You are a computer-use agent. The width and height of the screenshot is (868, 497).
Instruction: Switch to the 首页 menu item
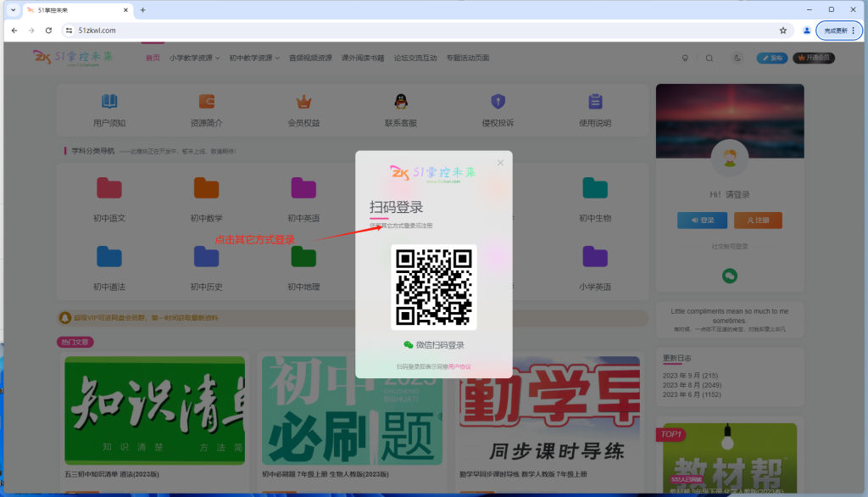click(x=152, y=59)
